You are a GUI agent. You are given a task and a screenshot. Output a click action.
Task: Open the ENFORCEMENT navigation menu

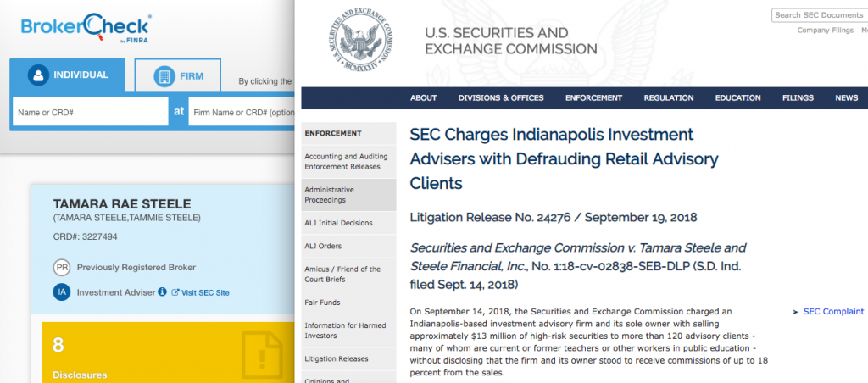click(593, 98)
